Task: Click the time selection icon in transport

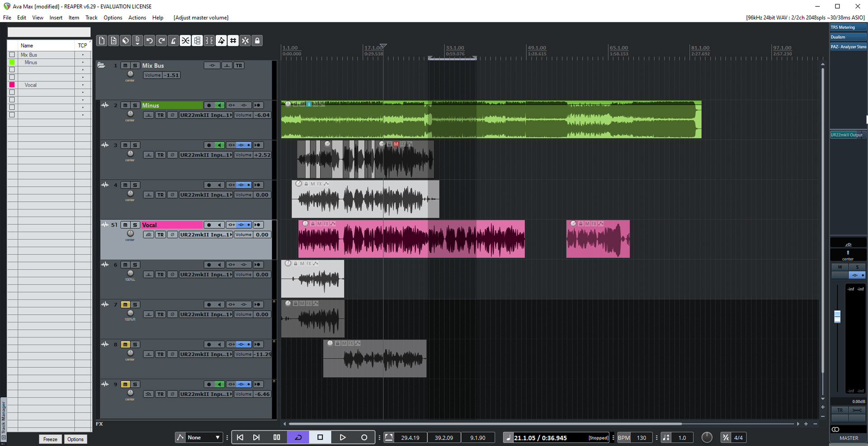Action: (389, 437)
